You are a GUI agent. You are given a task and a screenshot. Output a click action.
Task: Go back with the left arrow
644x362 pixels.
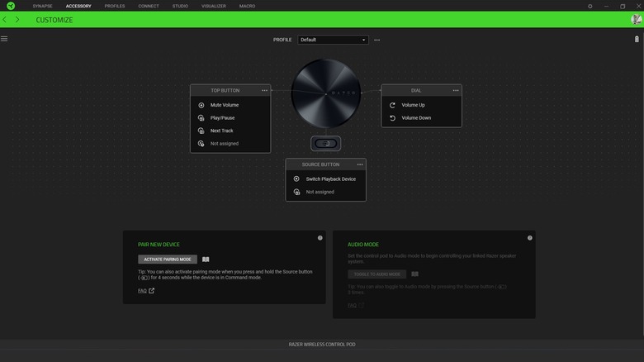point(5,20)
